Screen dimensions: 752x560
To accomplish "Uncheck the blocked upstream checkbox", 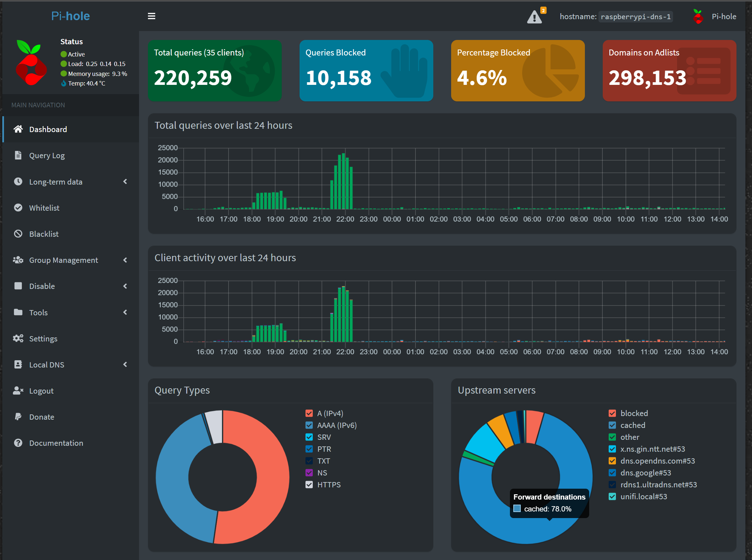I will 612,413.
